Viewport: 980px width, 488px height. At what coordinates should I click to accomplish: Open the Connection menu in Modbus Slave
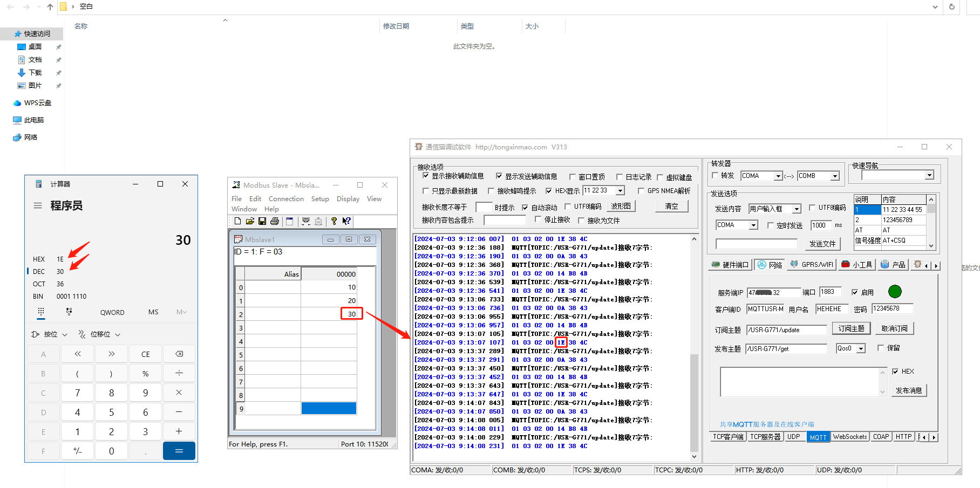tap(286, 199)
